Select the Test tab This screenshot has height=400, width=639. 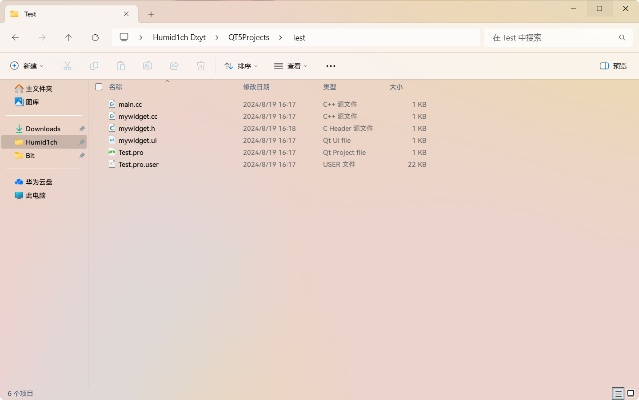click(69, 14)
